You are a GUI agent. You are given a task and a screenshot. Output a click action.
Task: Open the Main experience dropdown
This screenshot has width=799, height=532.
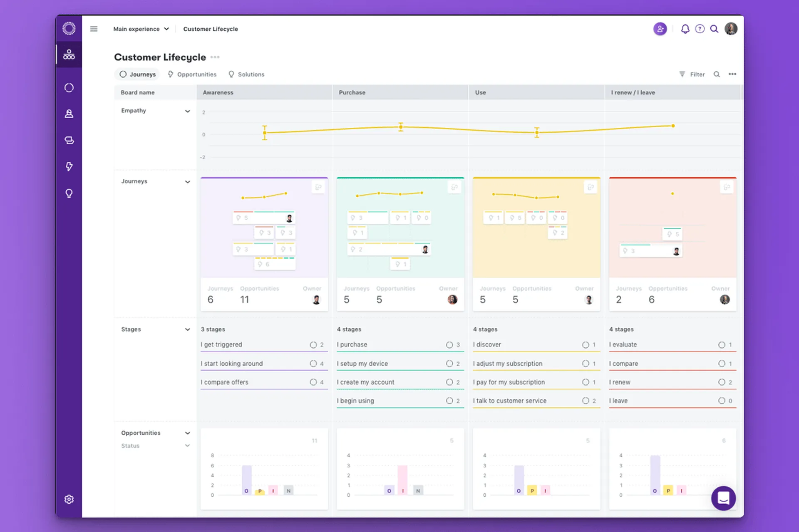click(x=141, y=29)
